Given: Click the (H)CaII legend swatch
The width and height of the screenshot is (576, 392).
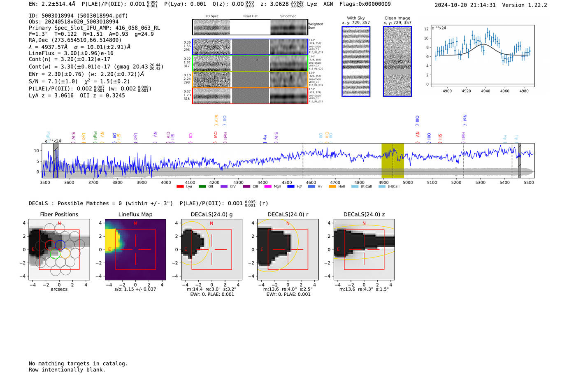Looking at the screenshot, I should (x=382, y=187).
